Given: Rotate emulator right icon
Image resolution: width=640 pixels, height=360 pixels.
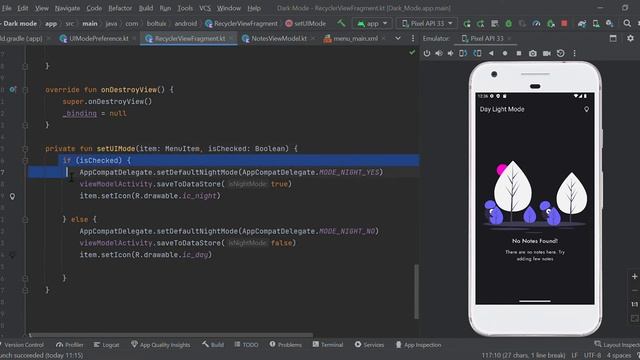Looking at the screenshot, I should [477, 53].
